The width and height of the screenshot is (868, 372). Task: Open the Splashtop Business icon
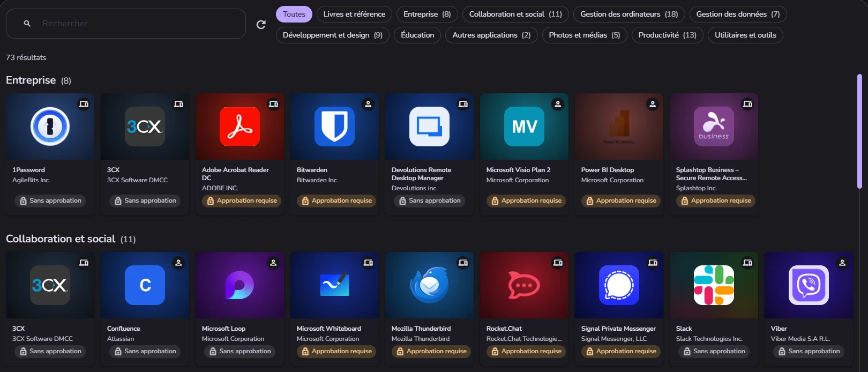[x=714, y=127]
